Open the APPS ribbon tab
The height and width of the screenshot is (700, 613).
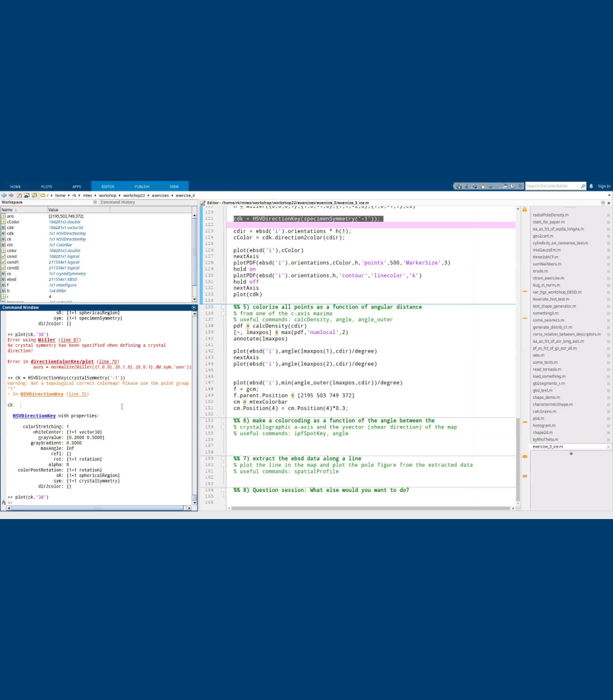click(77, 187)
